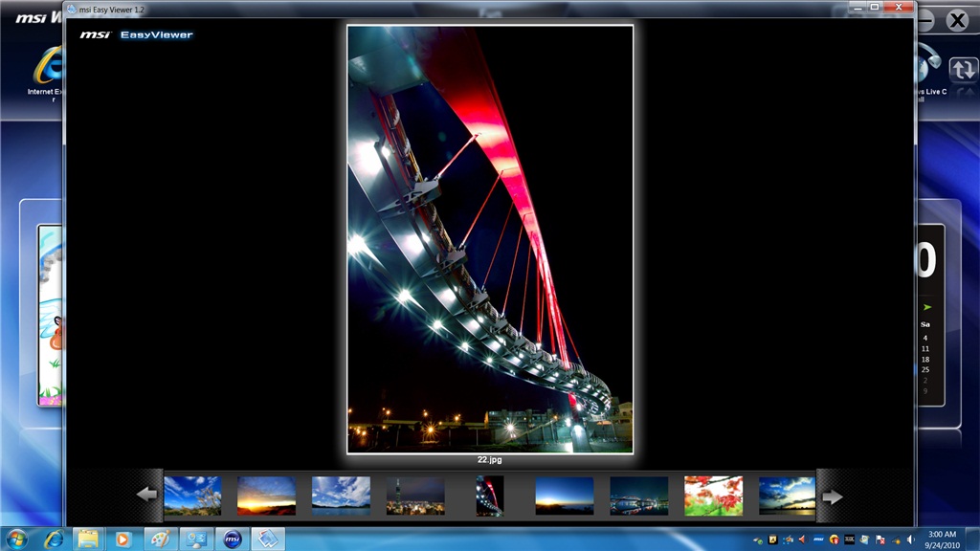Open the taskbar clock showing 3:00 AM
Viewport: 980px width, 551px height.
pos(942,539)
